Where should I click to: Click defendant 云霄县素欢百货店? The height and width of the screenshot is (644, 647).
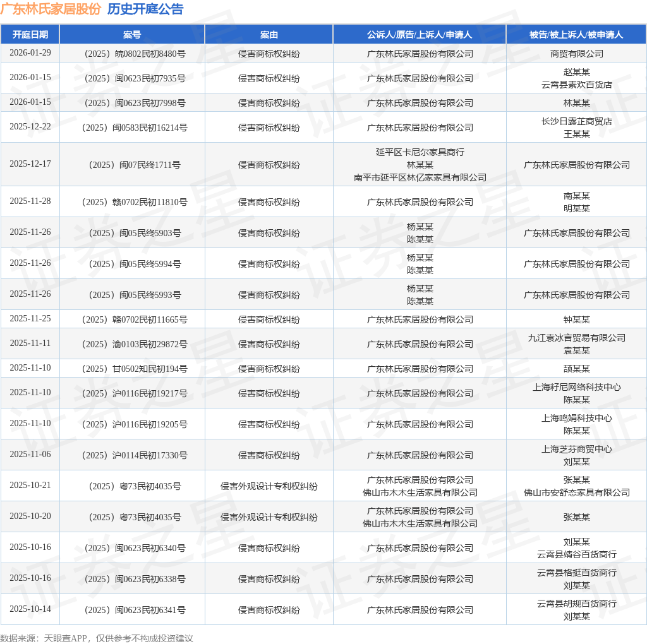tap(576, 85)
